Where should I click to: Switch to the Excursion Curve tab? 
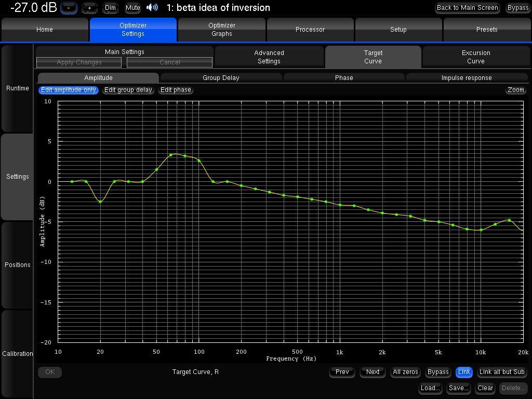click(475, 57)
